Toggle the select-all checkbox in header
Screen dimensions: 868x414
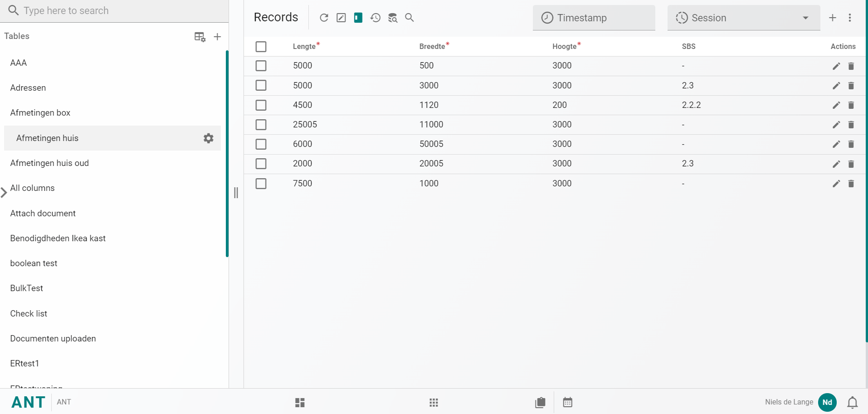pyautogui.click(x=261, y=47)
